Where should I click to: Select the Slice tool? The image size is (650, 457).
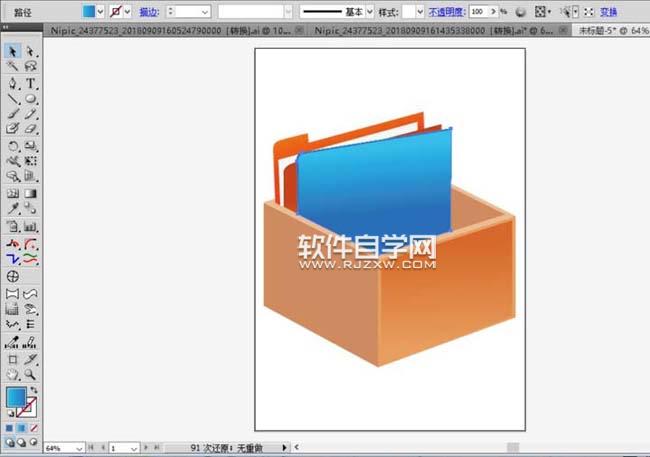click(30, 359)
